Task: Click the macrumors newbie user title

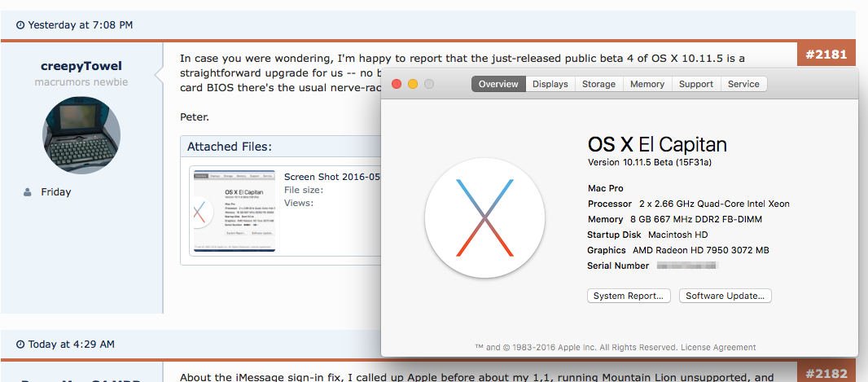Action: pos(81,82)
